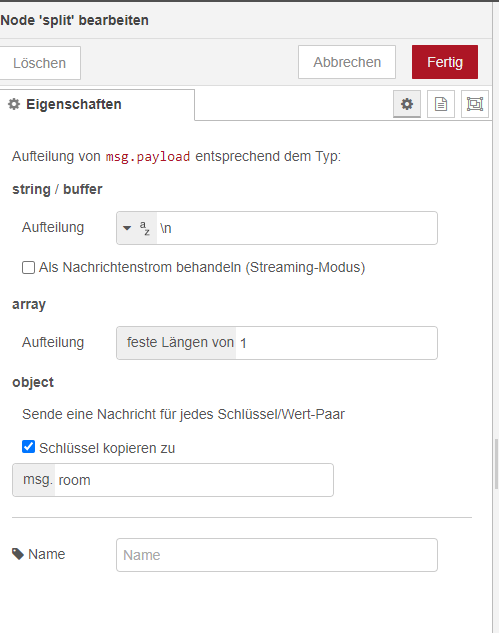Click the string type a-z icon
Viewport: 499px width, 633px height.
pyautogui.click(x=145, y=228)
